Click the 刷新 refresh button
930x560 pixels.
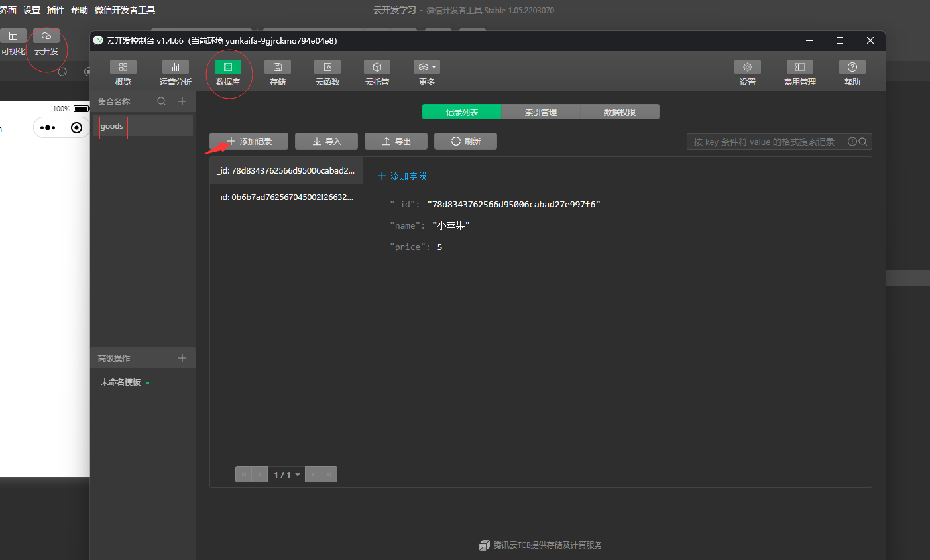tap(465, 141)
